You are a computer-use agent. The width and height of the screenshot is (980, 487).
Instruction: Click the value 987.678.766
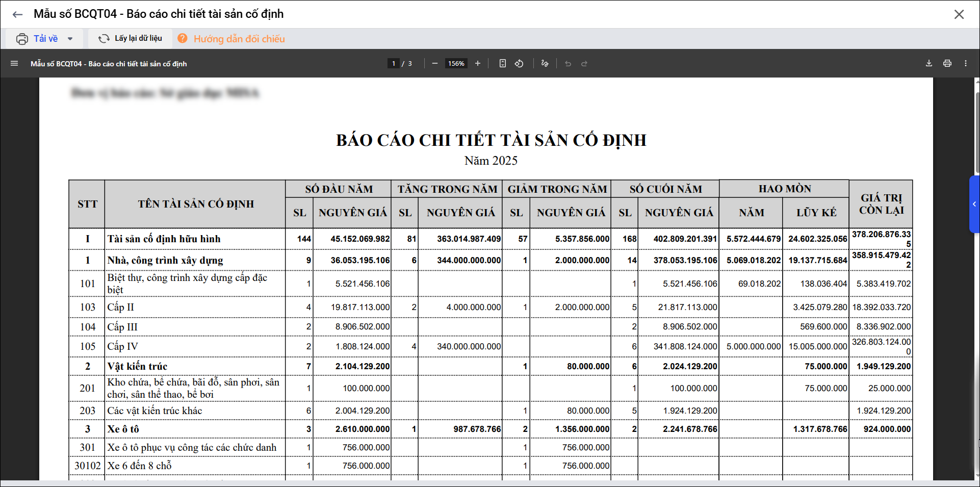click(477, 429)
